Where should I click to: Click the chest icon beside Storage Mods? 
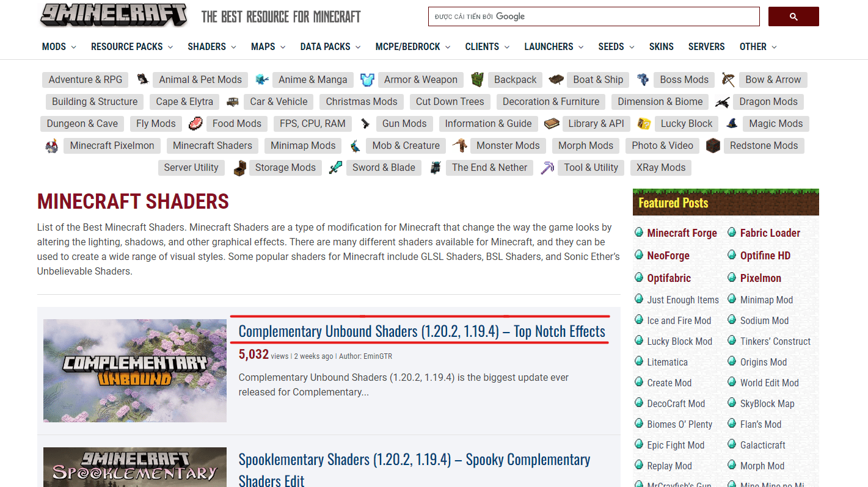coord(240,167)
